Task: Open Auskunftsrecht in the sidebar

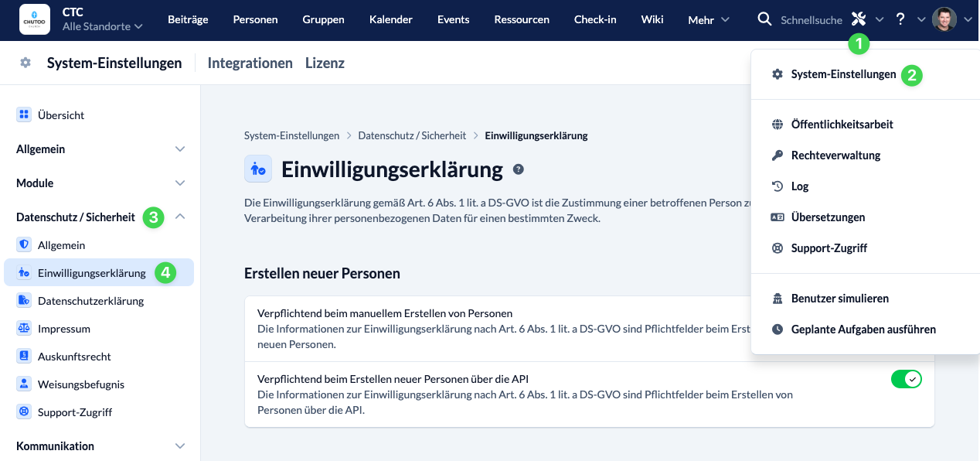Action: click(x=74, y=357)
